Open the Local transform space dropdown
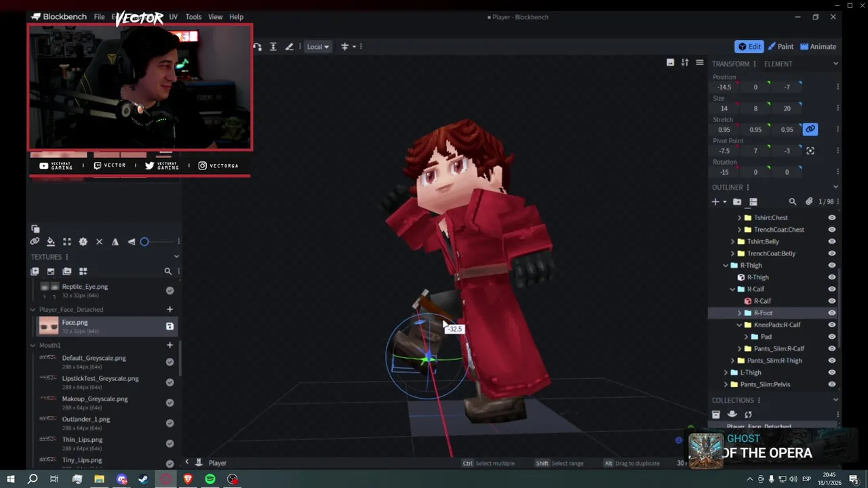Image resolution: width=868 pixels, height=488 pixels. 317,47
